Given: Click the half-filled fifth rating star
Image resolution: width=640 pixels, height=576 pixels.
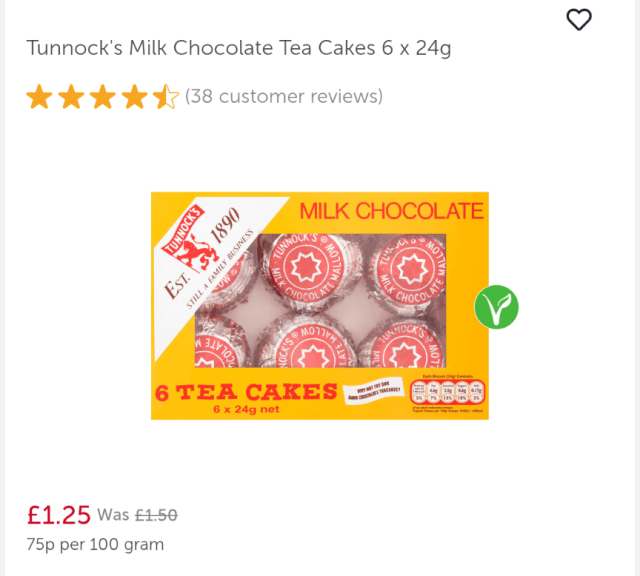Looking at the screenshot, I should [165, 97].
